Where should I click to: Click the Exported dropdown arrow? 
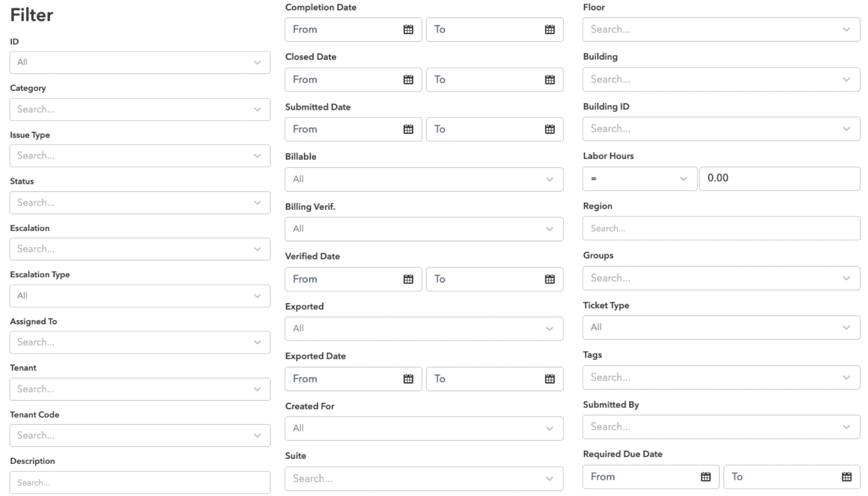549,329
